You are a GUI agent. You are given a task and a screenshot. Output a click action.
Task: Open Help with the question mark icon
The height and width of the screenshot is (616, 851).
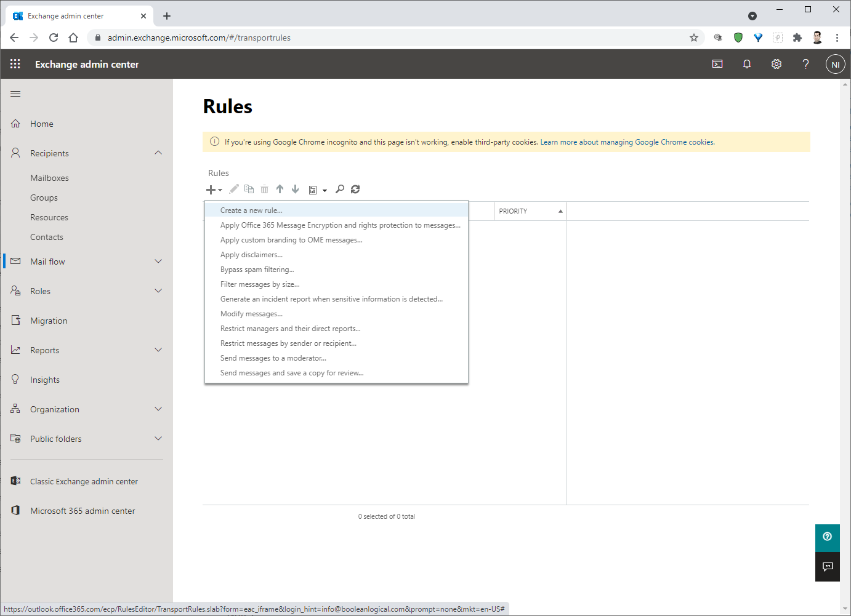click(x=805, y=64)
